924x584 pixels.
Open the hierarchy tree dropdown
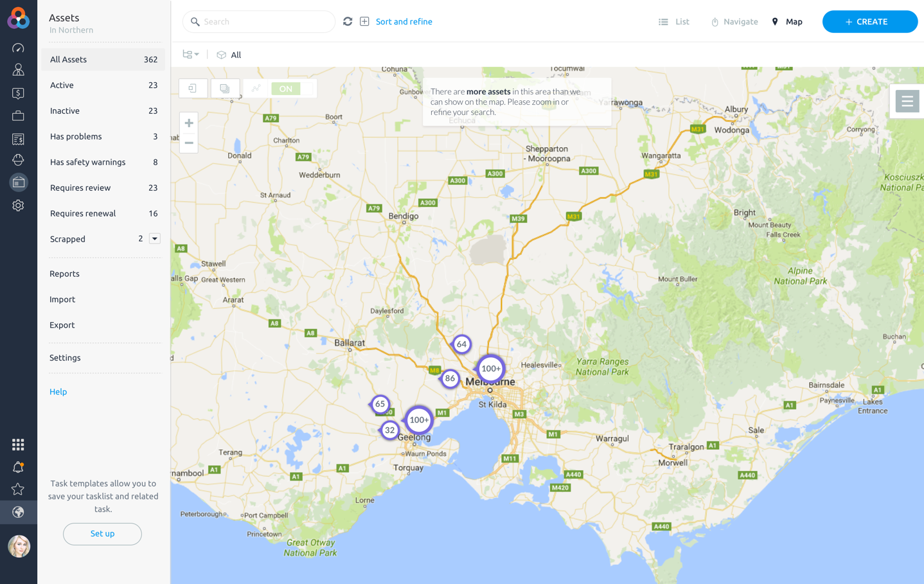coord(191,55)
